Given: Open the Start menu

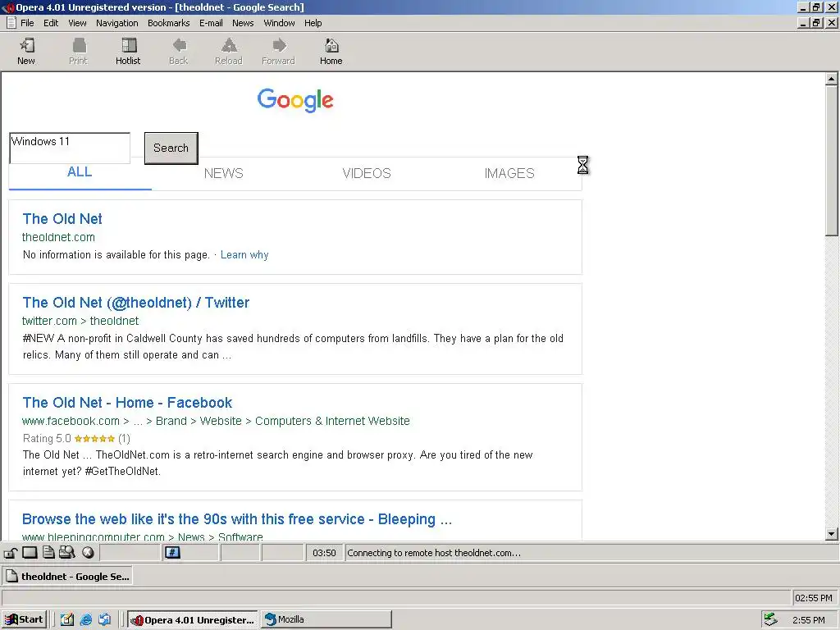Looking at the screenshot, I should click(x=25, y=619).
